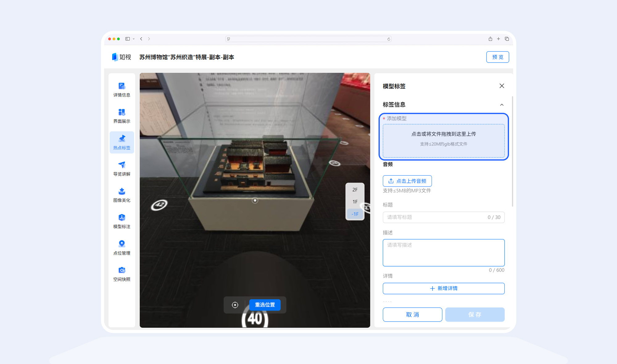Screen dimensions: 617x364
Task: Click the browser share icon
Action: click(x=490, y=39)
